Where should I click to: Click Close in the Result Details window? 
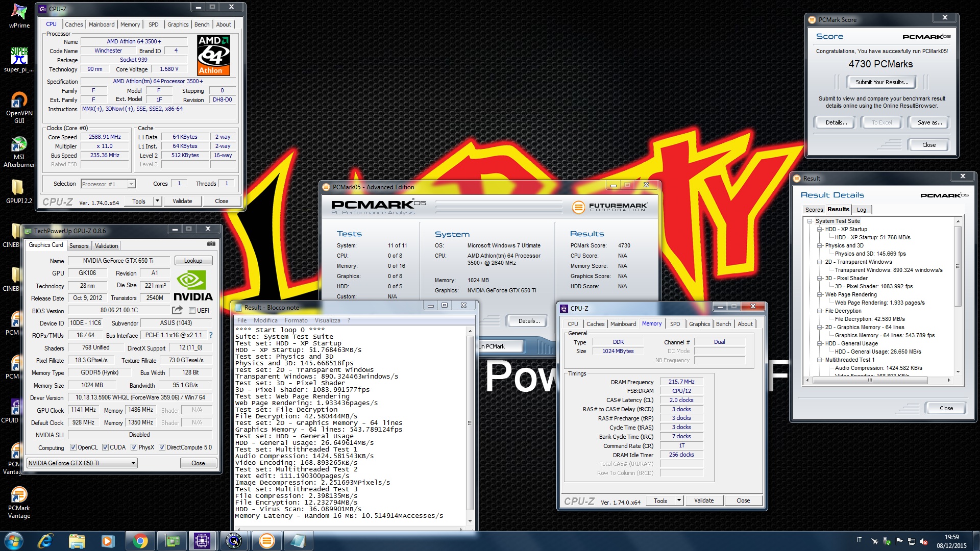click(946, 408)
